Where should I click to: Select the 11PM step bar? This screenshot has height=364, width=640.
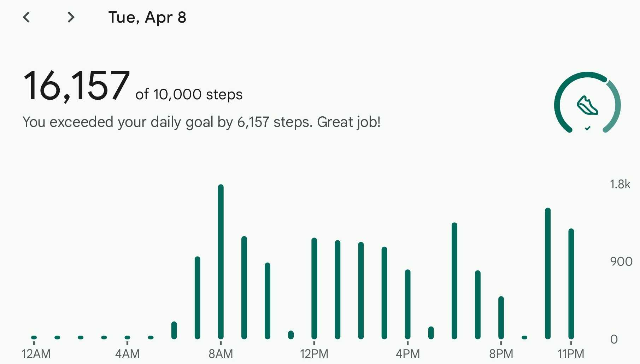(x=571, y=284)
